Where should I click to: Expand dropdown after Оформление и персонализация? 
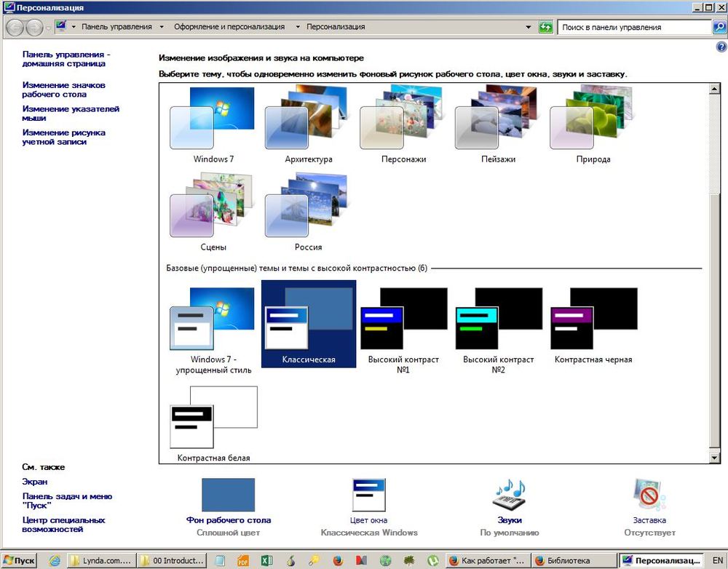pos(298,27)
